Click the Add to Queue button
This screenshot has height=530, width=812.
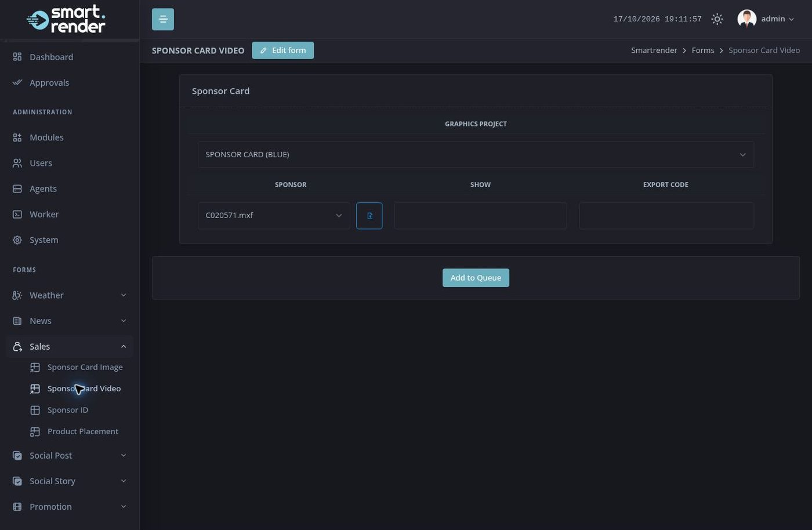(476, 278)
